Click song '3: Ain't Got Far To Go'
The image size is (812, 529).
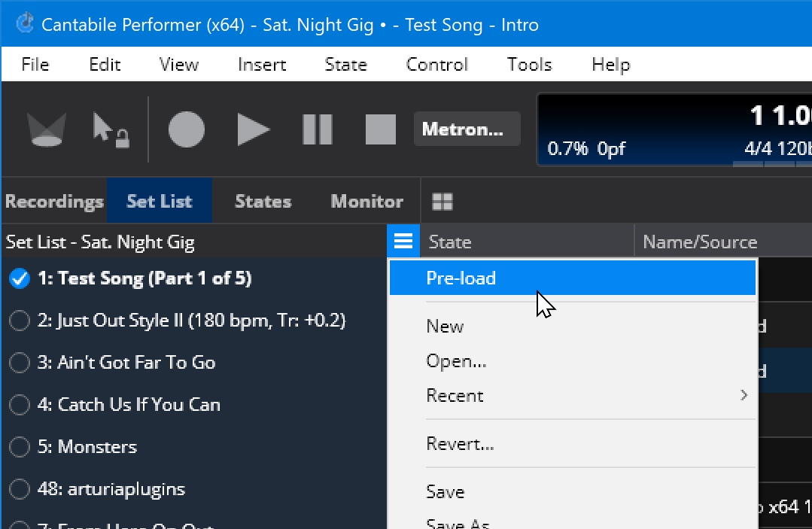click(126, 363)
